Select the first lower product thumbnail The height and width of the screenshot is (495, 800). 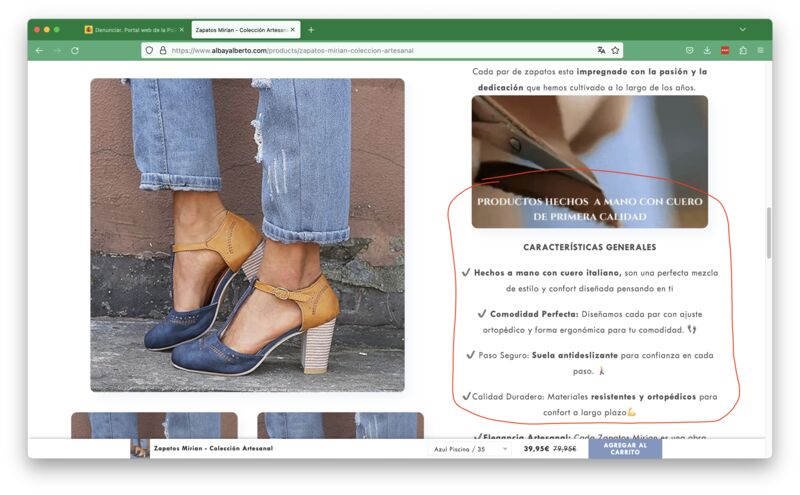point(154,426)
